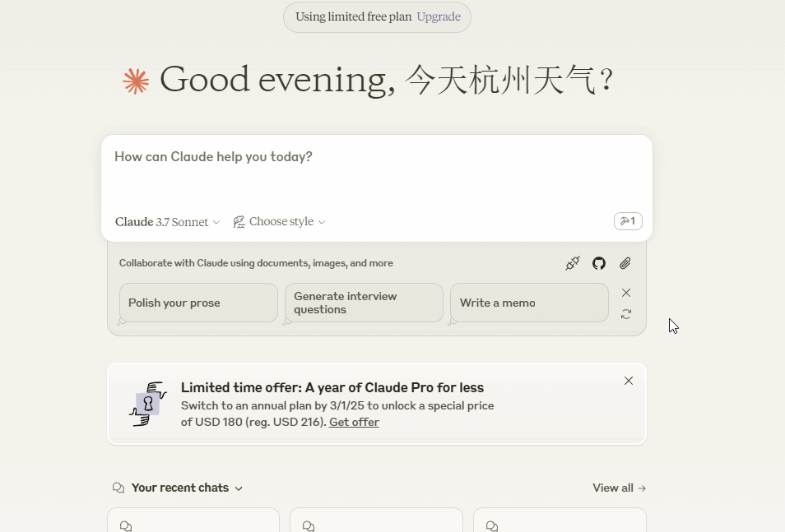Click 'View all' recent chats
This screenshot has width=785, height=532.
[620, 488]
